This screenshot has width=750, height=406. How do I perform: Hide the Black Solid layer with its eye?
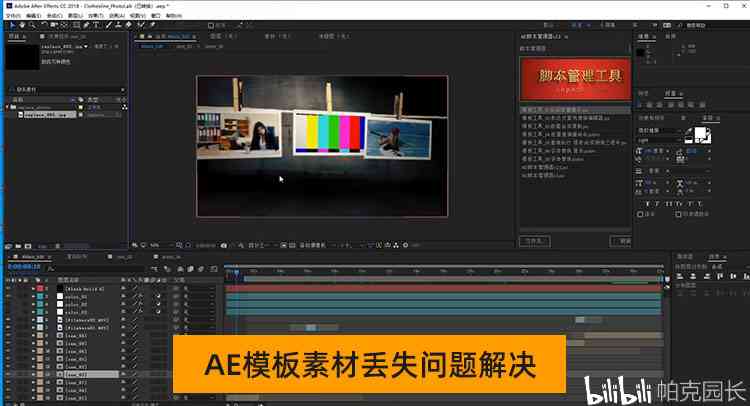coord(8,288)
